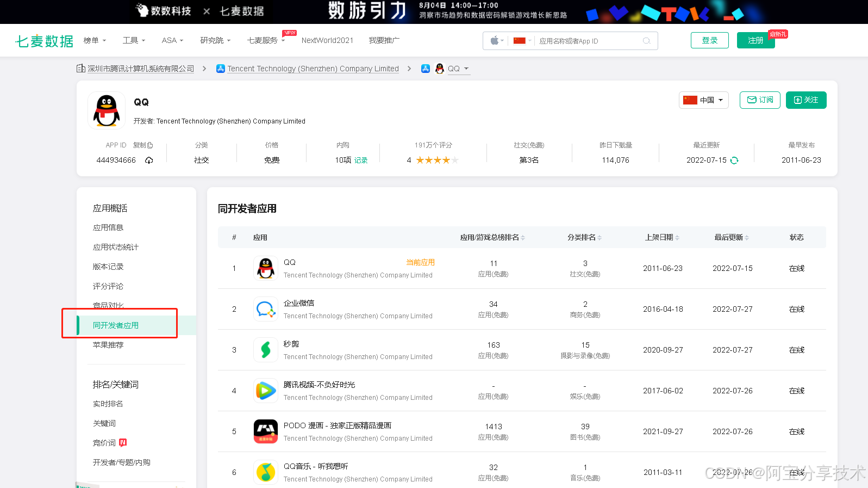868x488 pixels.
Task: Expand the ASA menu
Action: [172, 40]
